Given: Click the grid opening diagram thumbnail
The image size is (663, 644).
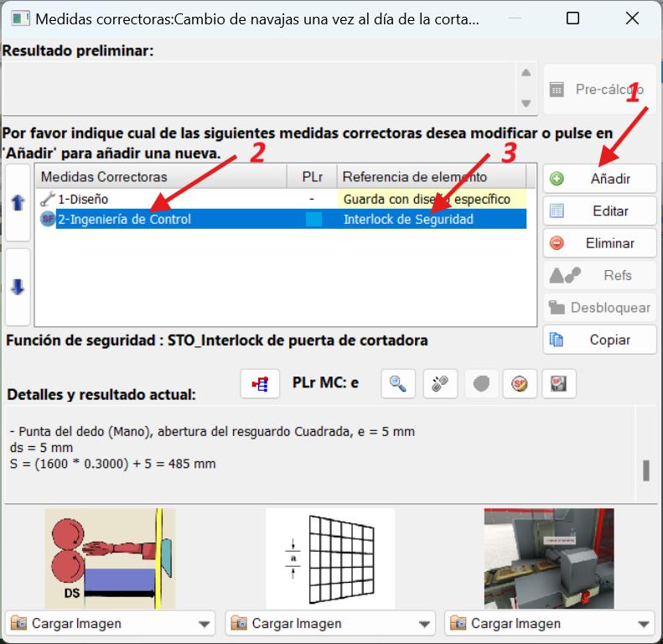Looking at the screenshot, I should [x=330, y=558].
